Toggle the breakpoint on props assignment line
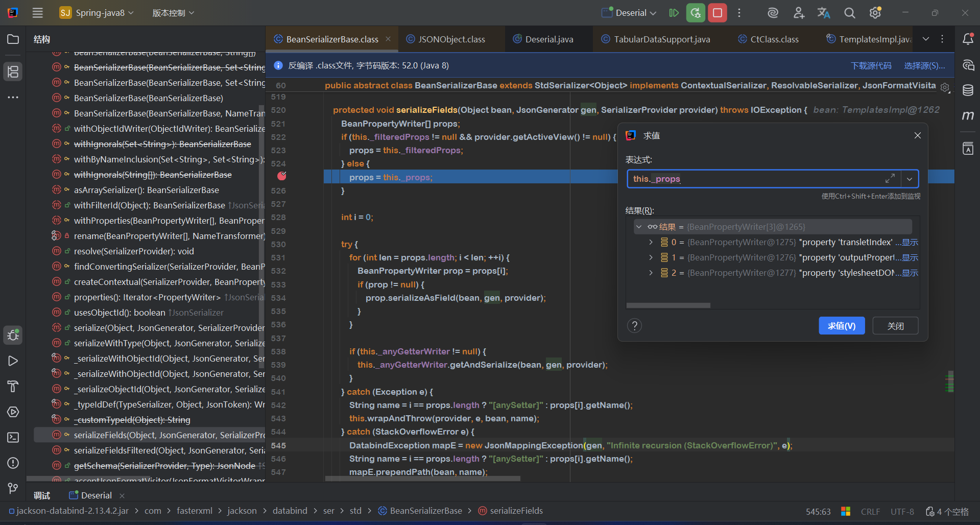Viewport: 980px width, 525px height. 281,176
